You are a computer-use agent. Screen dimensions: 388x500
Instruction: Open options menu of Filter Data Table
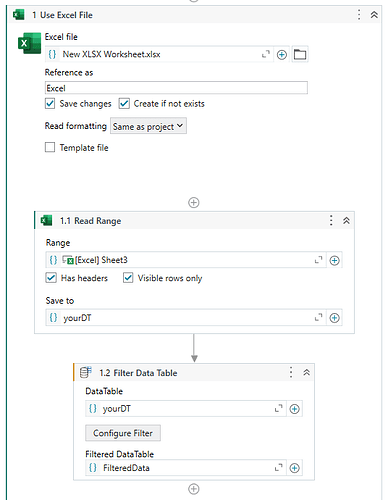point(291,372)
